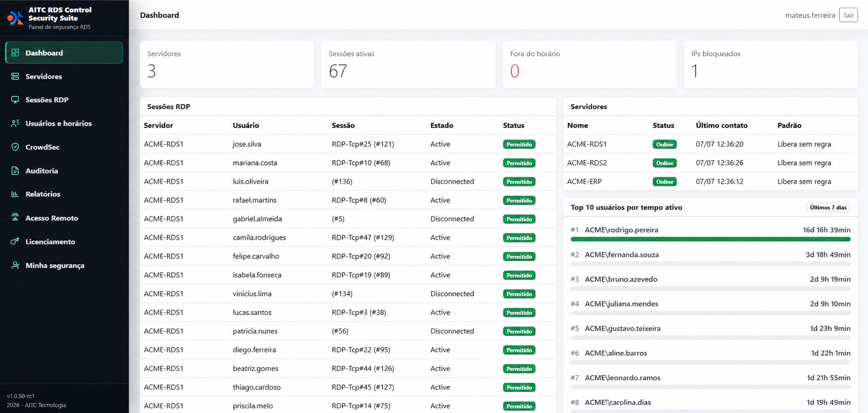This screenshot has width=868, height=413.
Task: Click the IPs bloqueados card
Action: [771, 64]
